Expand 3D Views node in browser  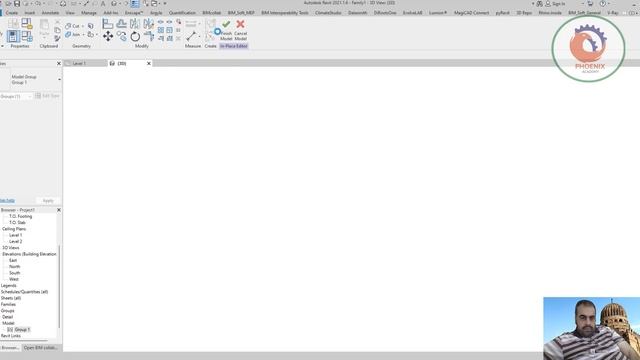(x=11, y=248)
